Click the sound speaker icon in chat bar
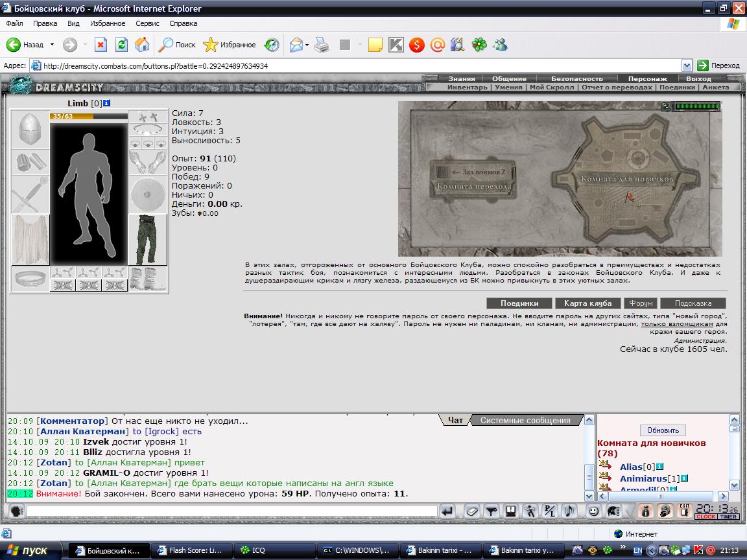The image size is (747, 560). [569, 511]
